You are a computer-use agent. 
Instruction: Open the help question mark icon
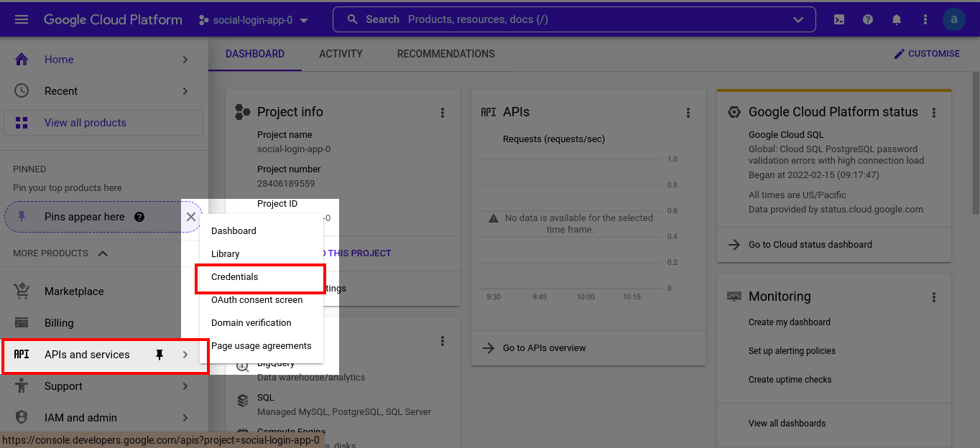coord(868,19)
